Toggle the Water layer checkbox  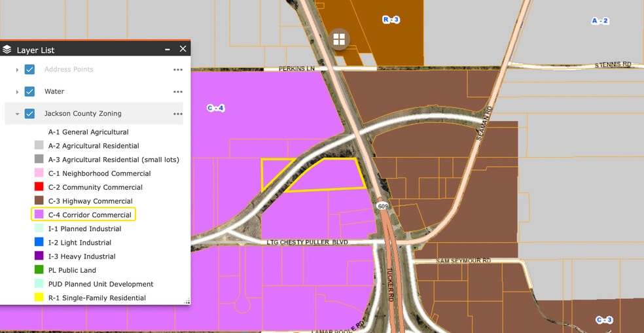point(29,92)
